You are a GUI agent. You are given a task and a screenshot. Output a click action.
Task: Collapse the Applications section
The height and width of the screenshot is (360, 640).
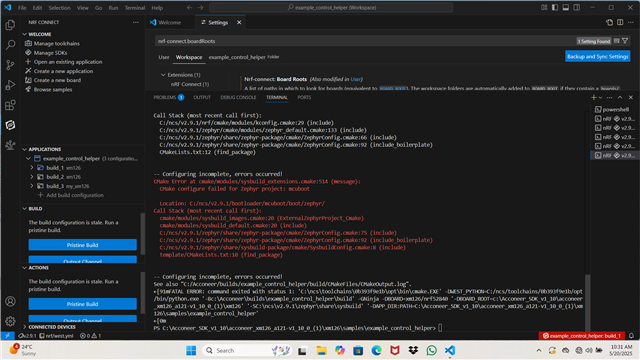pyautogui.click(x=24, y=149)
